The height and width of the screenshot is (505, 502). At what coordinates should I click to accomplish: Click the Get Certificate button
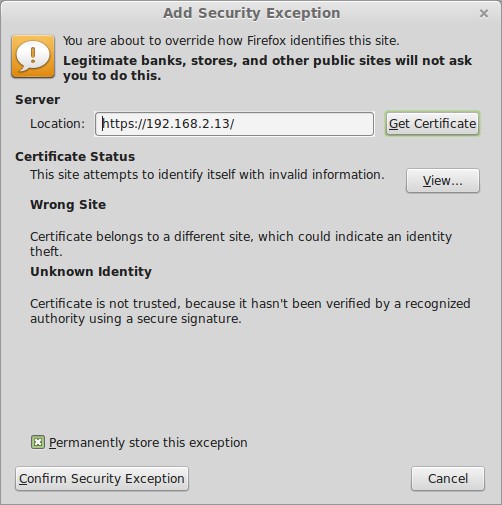point(432,124)
